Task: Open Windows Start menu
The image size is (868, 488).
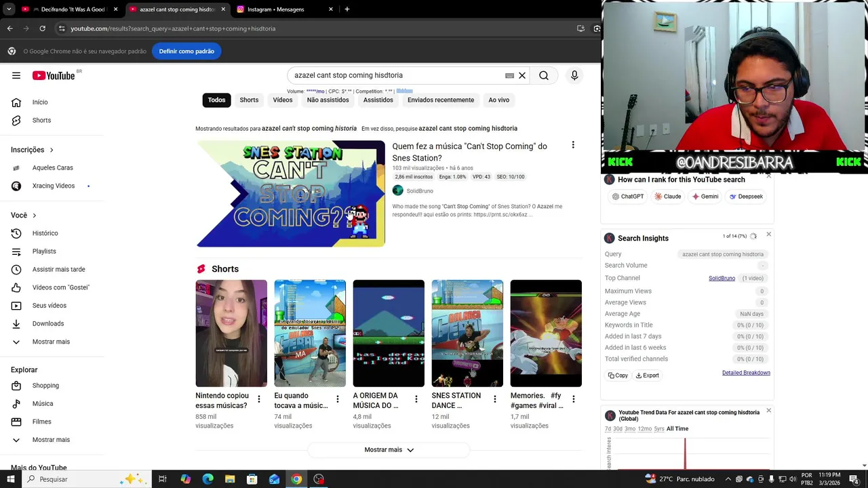Action: pos(11,479)
